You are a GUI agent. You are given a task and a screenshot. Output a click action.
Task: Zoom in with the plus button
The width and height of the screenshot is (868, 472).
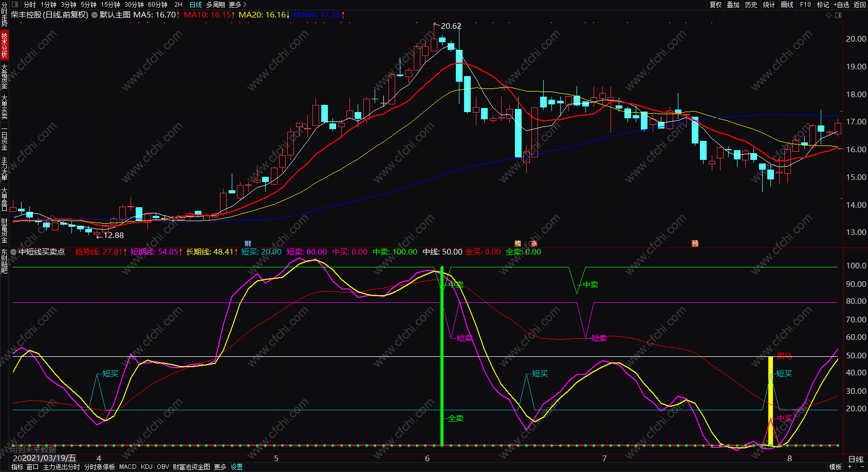(x=850, y=467)
